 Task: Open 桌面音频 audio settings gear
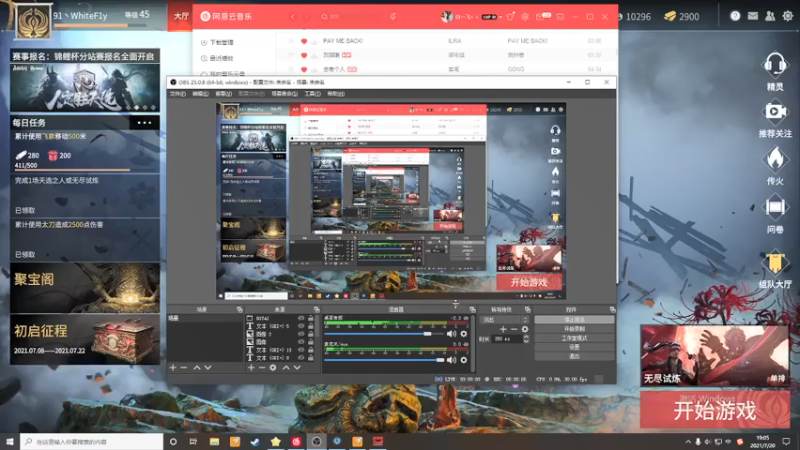pos(464,334)
